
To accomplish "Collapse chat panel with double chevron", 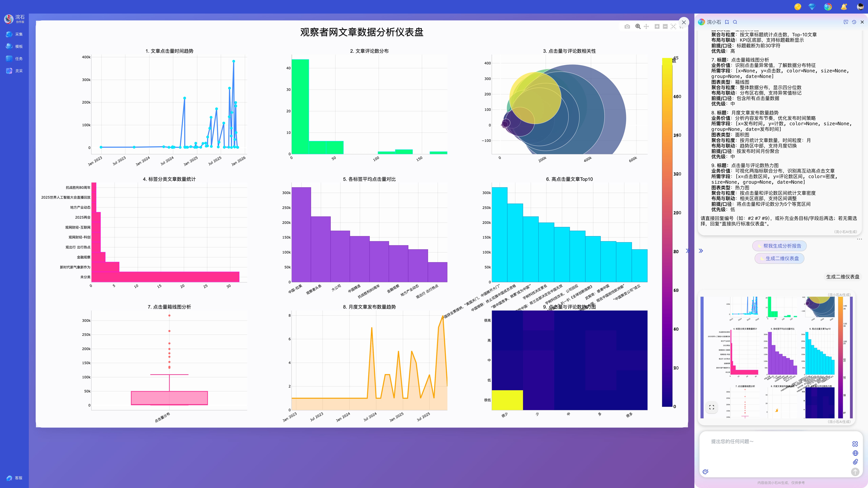I will [701, 251].
